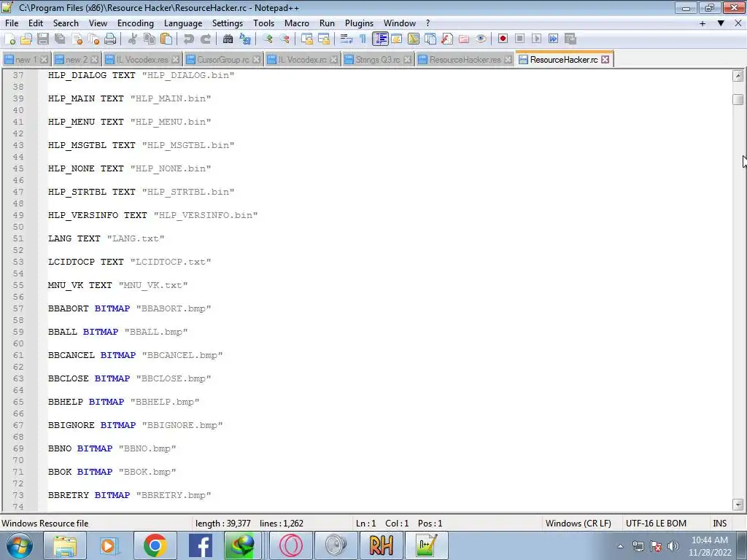Click the scrollbar up arrow
The height and width of the screenshot is (560, 747).
(x=738, y=76)
